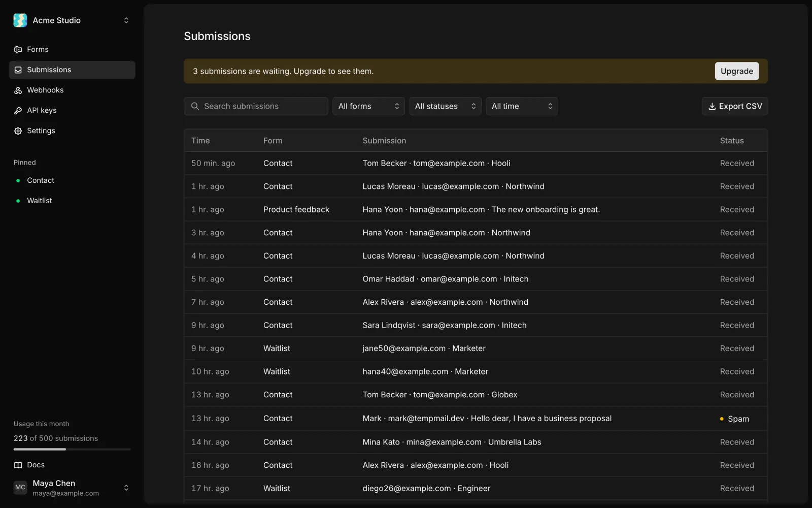Go to Submissions in the sidebar

click(72, 70)
